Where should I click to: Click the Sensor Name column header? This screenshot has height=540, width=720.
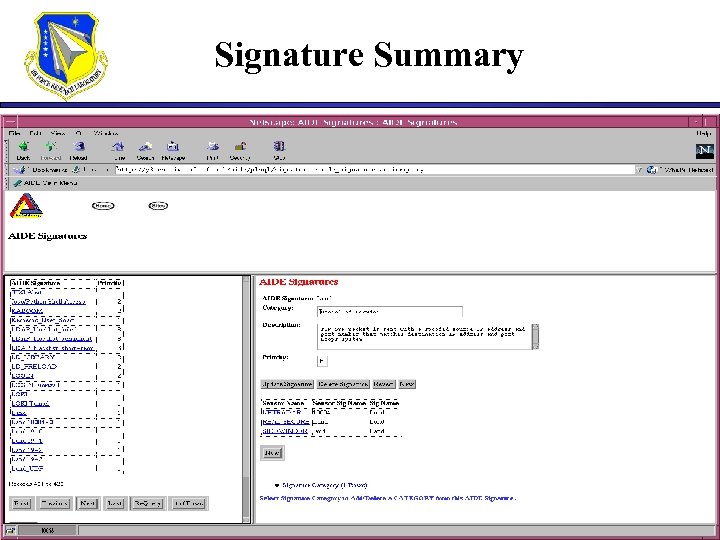point(283,403)
